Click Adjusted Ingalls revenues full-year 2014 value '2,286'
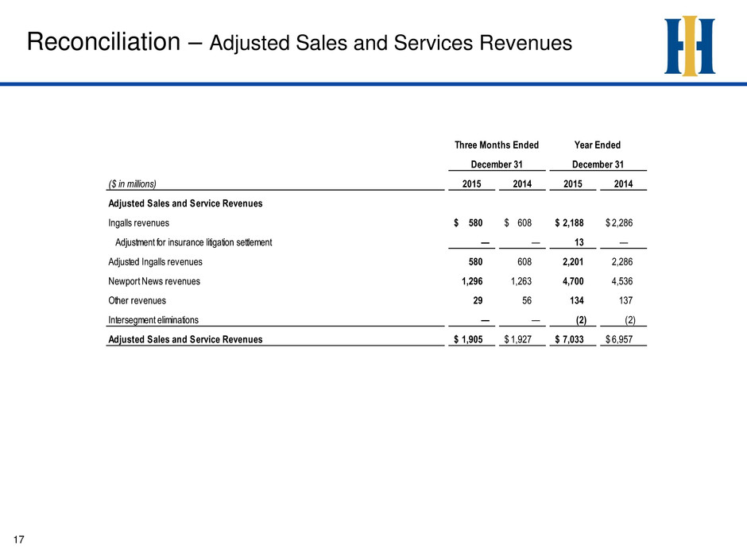The height and width of the screenshot is (560, 747). [622, 262]
